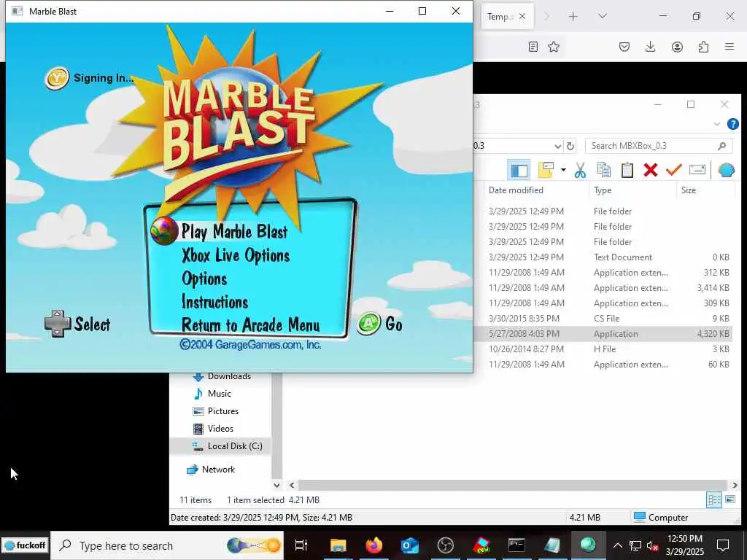Open address bar history dropdown
The width and height of the screenshot is (747, 560).
point(557,146)
